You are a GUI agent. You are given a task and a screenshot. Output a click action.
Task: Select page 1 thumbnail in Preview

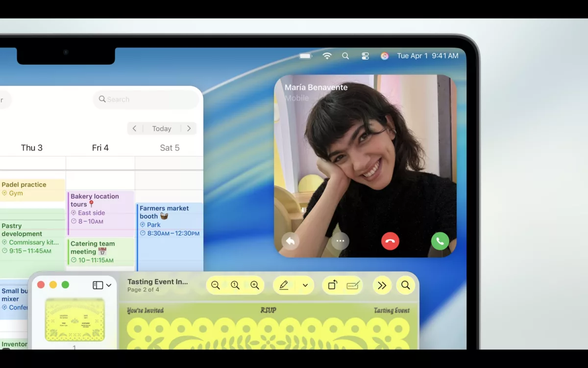pyautogui.click(x=74, y=320)
